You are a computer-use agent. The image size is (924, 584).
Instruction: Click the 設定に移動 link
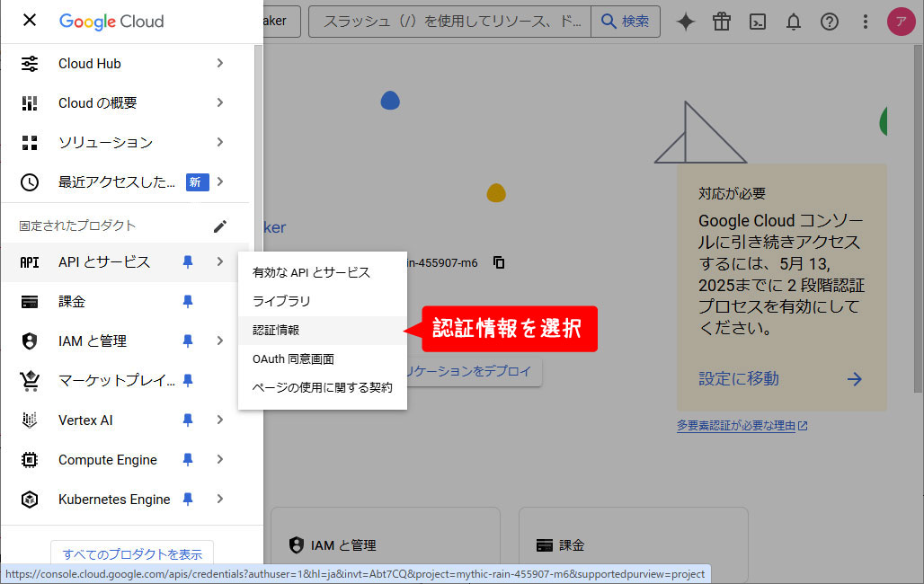coord(739,379)
